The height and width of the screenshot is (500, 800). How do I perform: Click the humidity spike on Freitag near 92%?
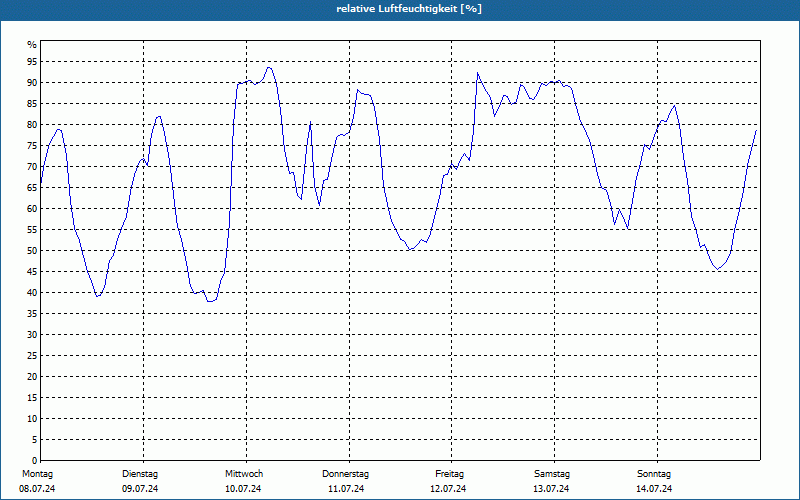click(478, 73)
